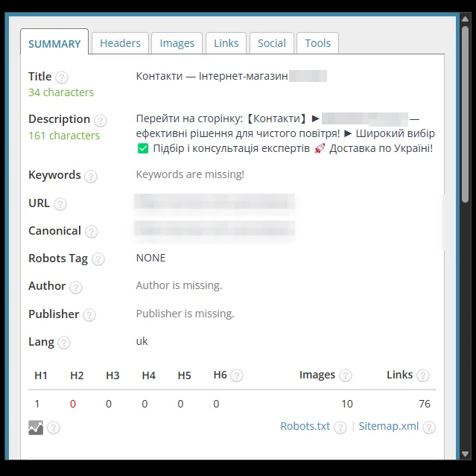Click the help icon next to Author
The height and width of the screenshot is (476, 476).
click(76, 288)
